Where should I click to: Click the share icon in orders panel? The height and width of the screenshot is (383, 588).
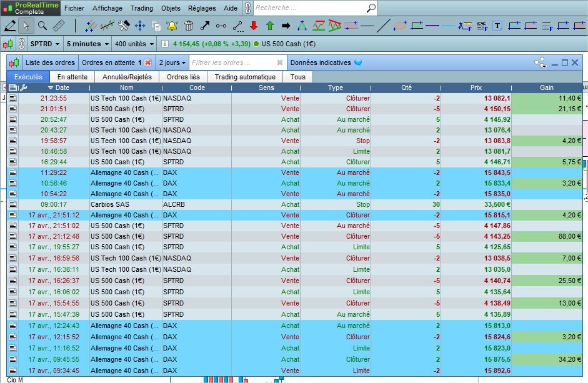(x=540, y=62)
